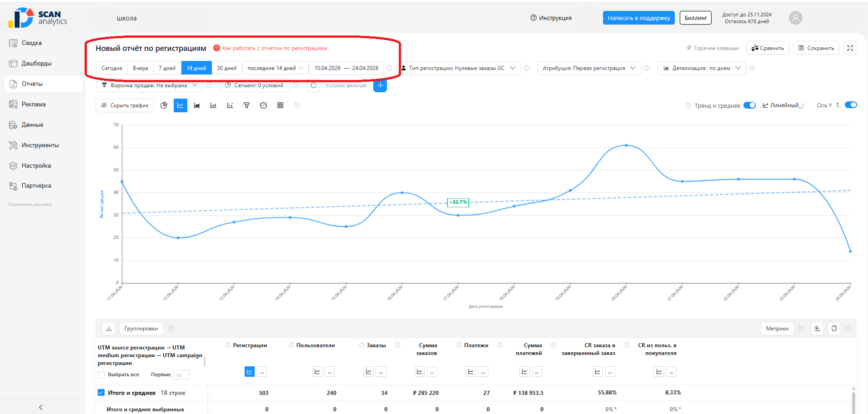Select the line chart type icon
This screenshot has width=868, height=414.
[181, 105]
